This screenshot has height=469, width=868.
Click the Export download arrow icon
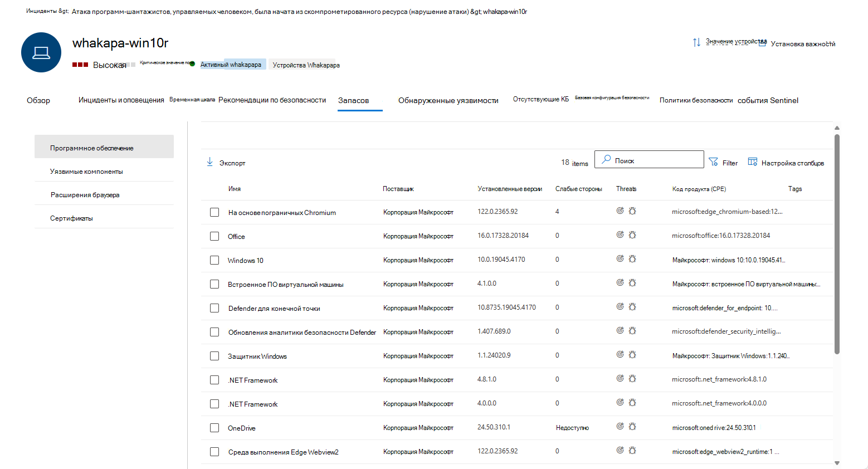pyautogui.click(x=210, y=162)
